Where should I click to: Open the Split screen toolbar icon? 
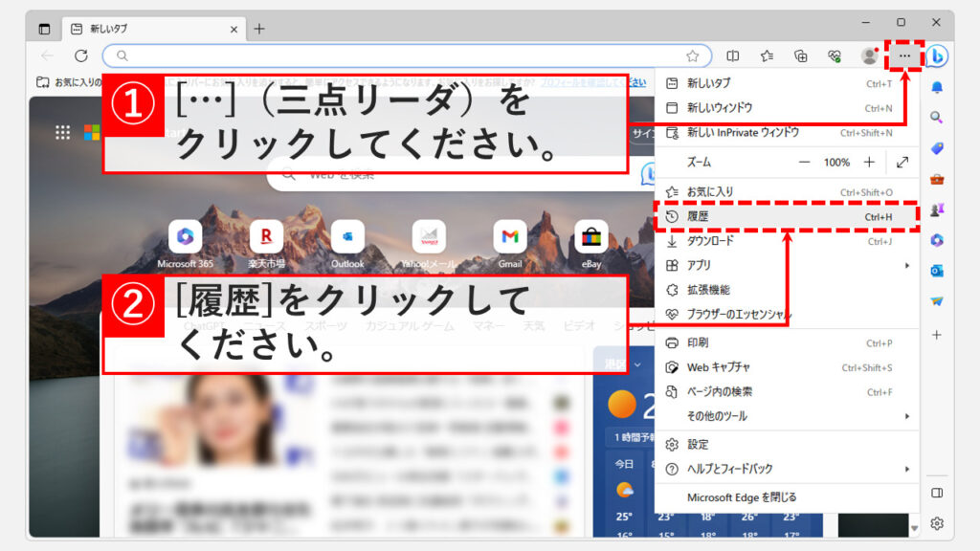tap(733, 56)
